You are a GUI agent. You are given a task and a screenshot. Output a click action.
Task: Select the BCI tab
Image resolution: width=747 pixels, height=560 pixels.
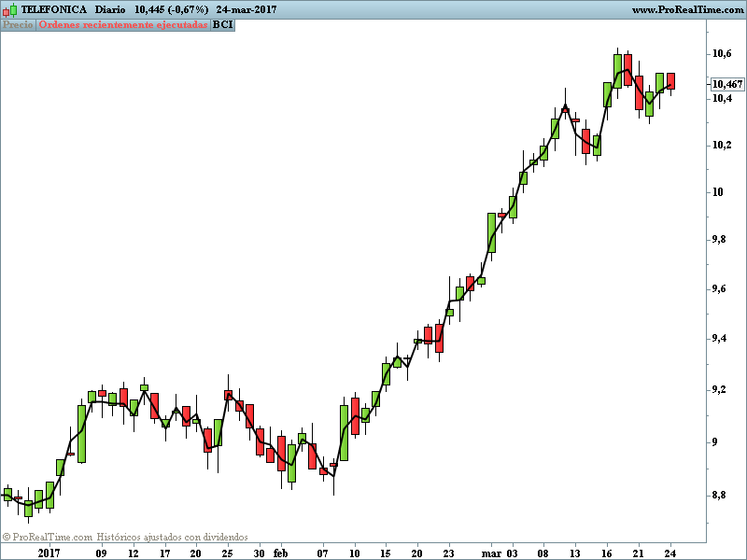click(222, 25)
